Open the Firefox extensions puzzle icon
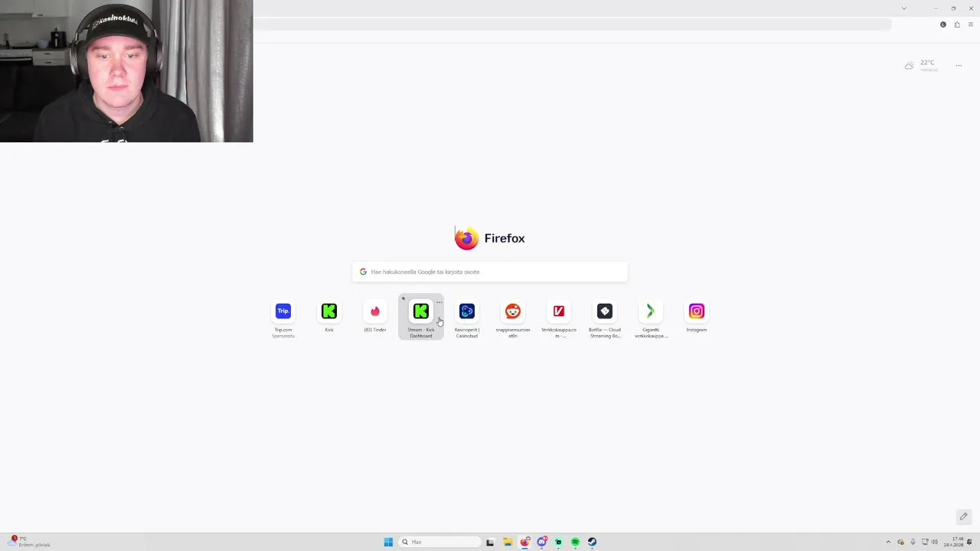Screen dimensions: 980x551 957,24
